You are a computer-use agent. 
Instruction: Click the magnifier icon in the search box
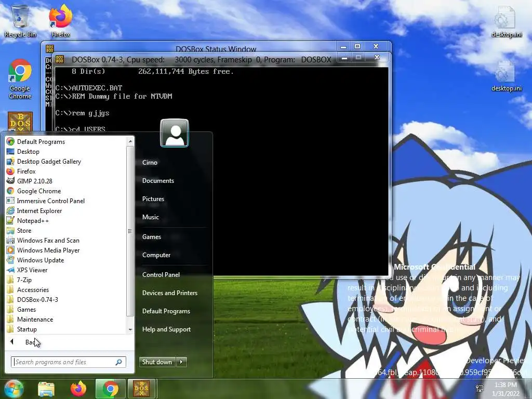coord(119,362)
